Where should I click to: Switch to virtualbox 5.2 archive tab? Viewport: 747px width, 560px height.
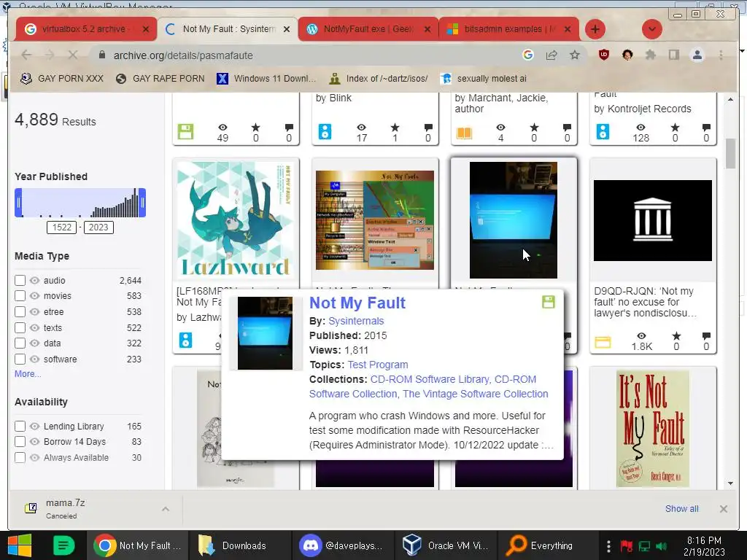click(x=85, y=29)
